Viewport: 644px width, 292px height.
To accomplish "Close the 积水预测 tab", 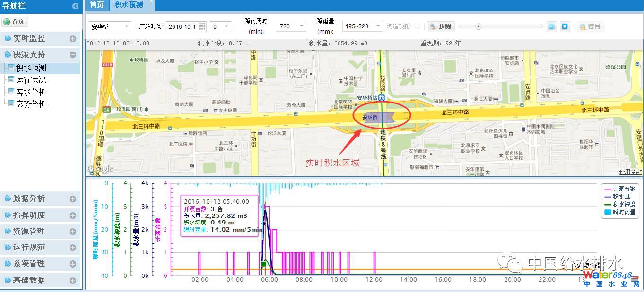I will click(x=151, y=2).
